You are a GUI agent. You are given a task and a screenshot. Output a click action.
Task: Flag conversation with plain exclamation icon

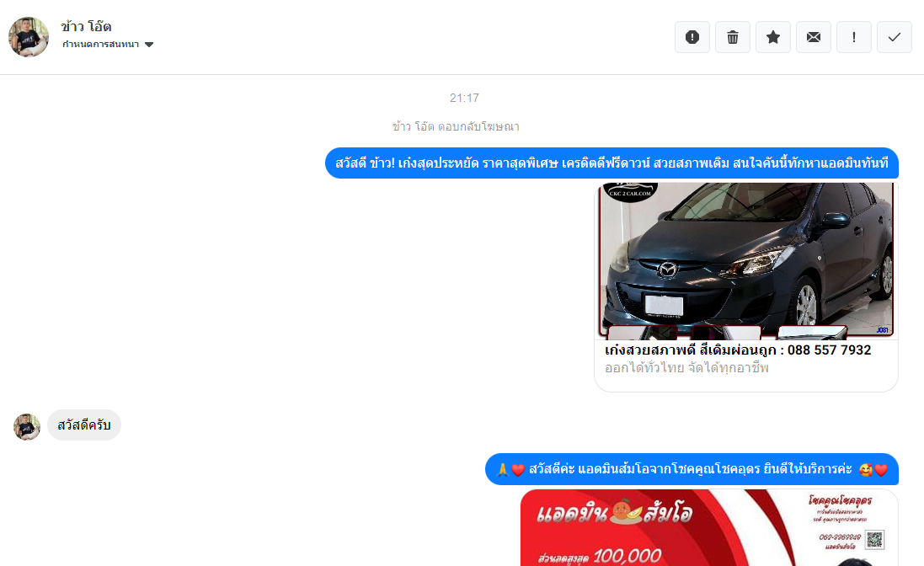pyautogui.click(x=854, y=37)
